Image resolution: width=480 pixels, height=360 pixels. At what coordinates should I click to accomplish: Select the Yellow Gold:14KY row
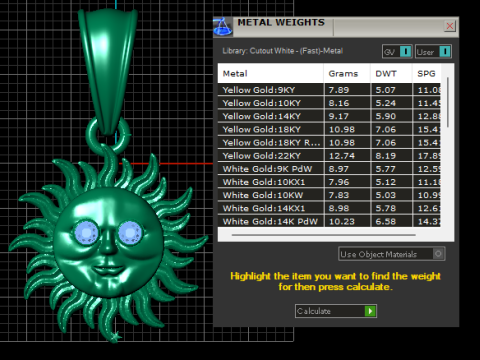(x=329, y=116)
